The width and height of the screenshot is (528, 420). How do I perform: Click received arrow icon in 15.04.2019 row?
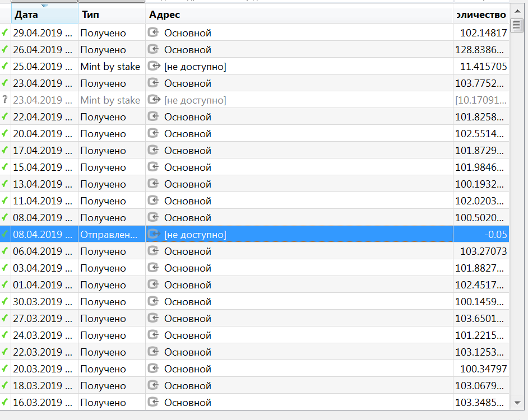click(x=153, y=167)
